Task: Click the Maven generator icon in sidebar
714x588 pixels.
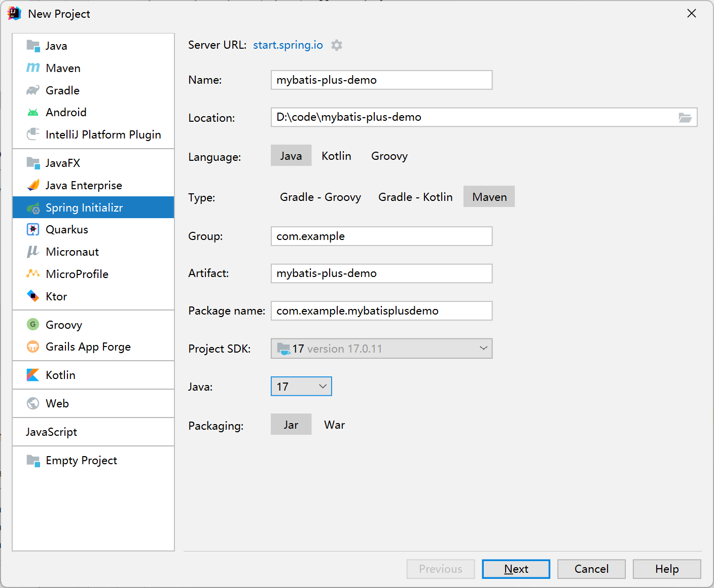Action: [x=33, y=68]
